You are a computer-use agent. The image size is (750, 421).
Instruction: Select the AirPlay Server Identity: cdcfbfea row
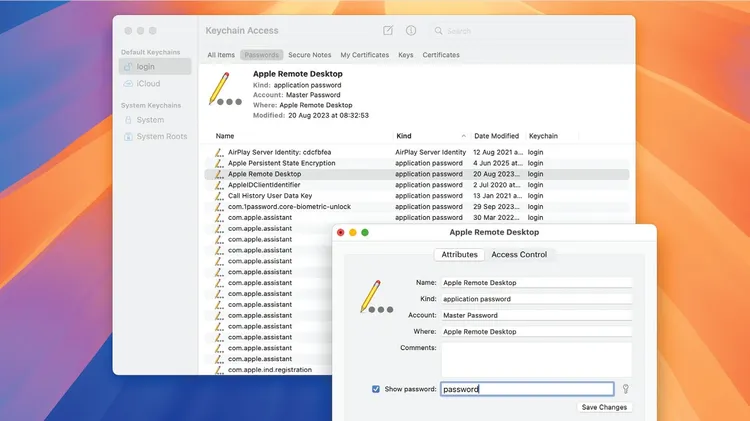point(417,152)
